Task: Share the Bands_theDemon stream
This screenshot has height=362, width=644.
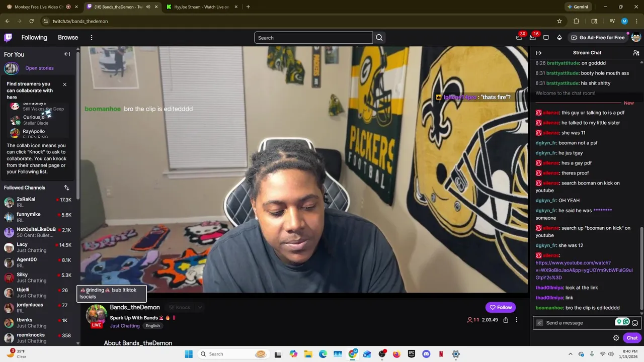Action: point(506,320)
